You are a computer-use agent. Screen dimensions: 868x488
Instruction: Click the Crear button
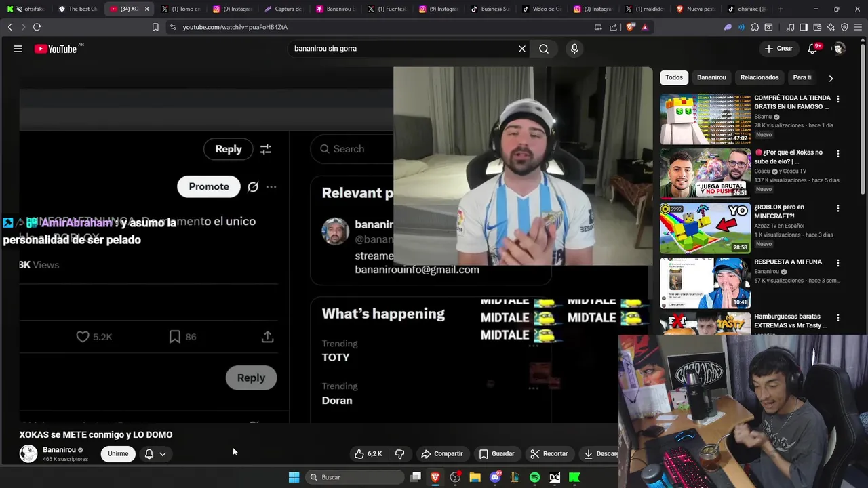(778, 49)
